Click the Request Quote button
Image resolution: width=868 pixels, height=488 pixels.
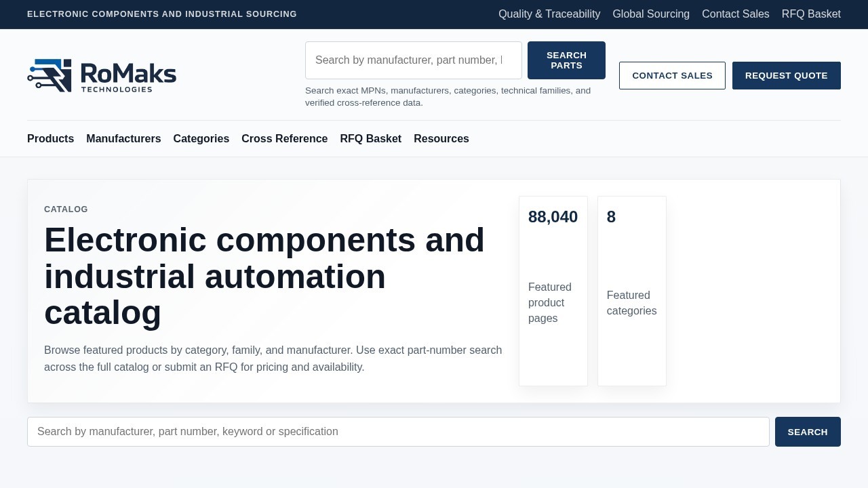[x=787, y=75]
